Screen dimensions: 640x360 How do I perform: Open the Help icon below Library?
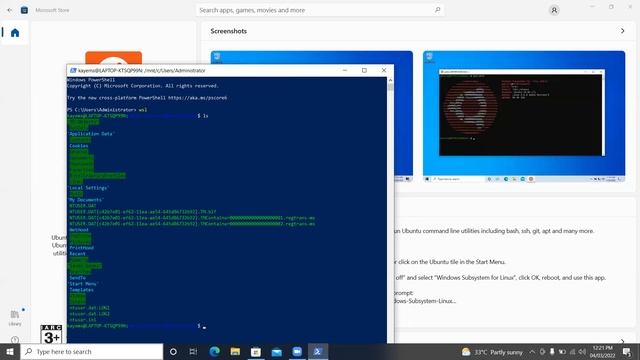(15, 340)
